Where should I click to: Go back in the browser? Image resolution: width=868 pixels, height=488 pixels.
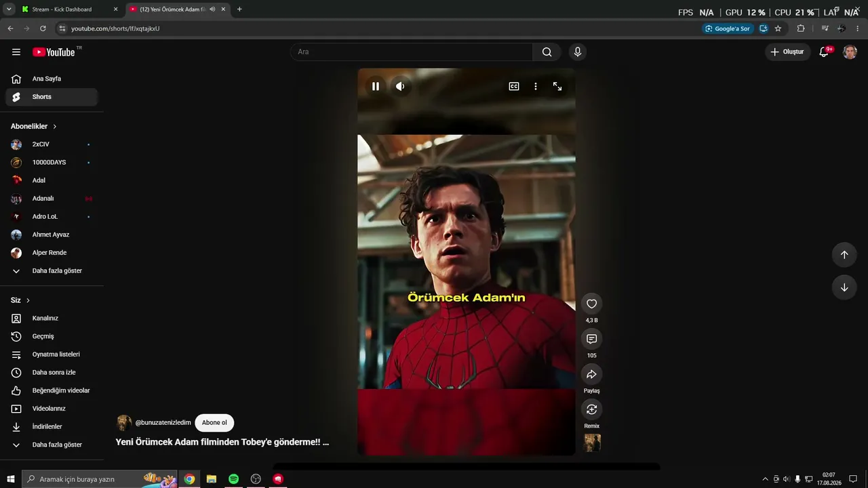(10, 28)
